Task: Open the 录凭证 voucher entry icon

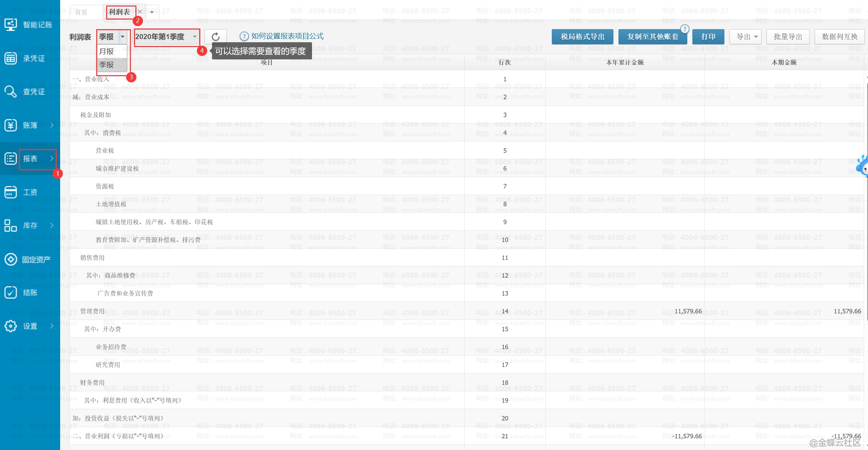Action: pyautogui.click(x=11, y=58)
